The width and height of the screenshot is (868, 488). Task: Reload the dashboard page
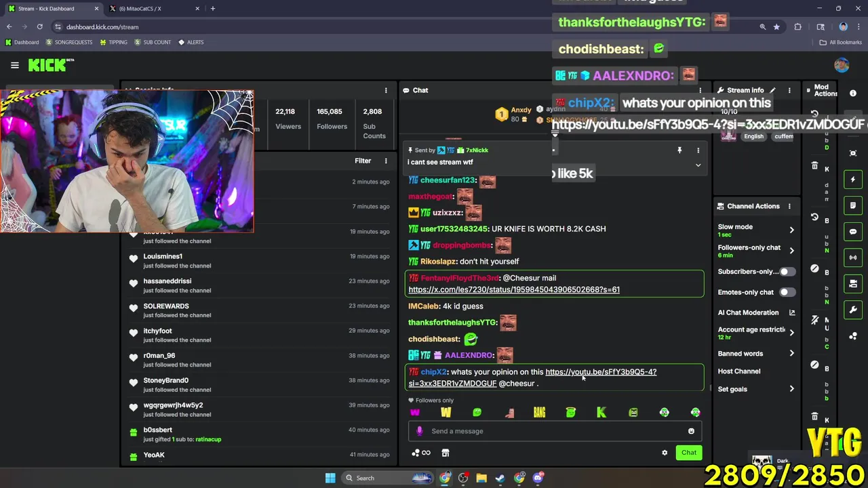[39, 27]
